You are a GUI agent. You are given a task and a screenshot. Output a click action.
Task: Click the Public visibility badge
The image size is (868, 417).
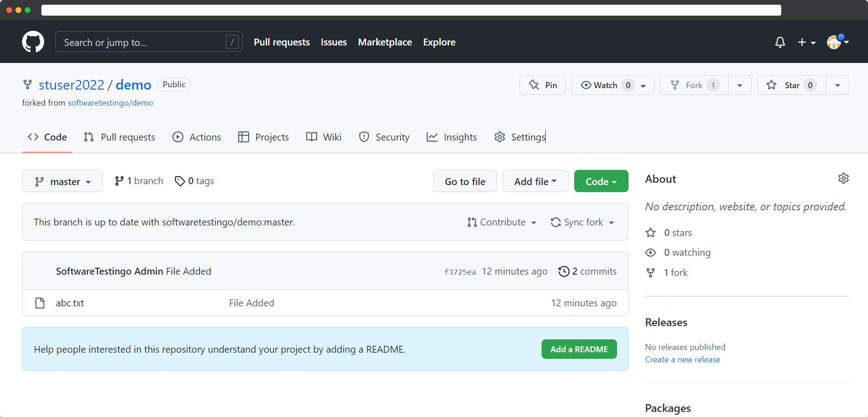coord(174,85)
